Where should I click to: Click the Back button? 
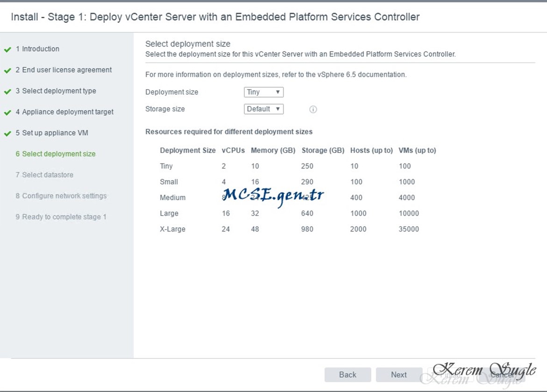pyautogui.click(x=348, y=375)
